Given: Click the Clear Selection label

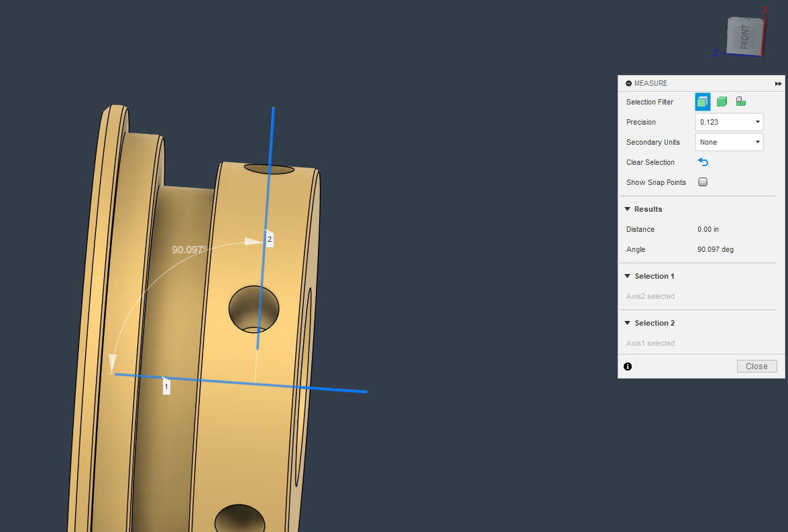Looking at the screenshot, I should click(x=651, y=162).
